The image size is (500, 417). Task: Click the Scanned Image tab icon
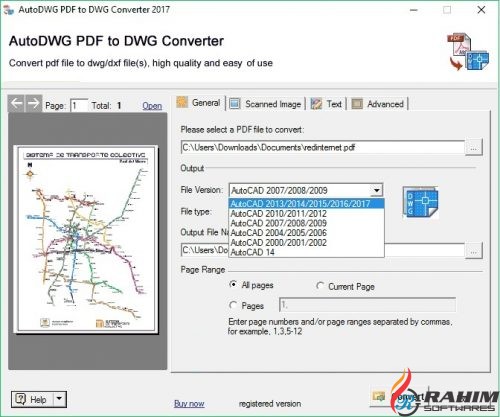235,104
